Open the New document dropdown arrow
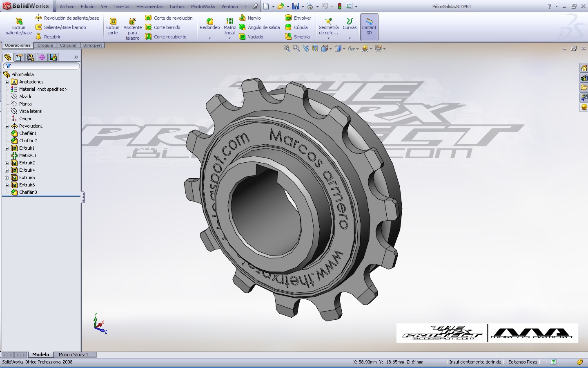 pyautogui.click(x=273, y=7)
